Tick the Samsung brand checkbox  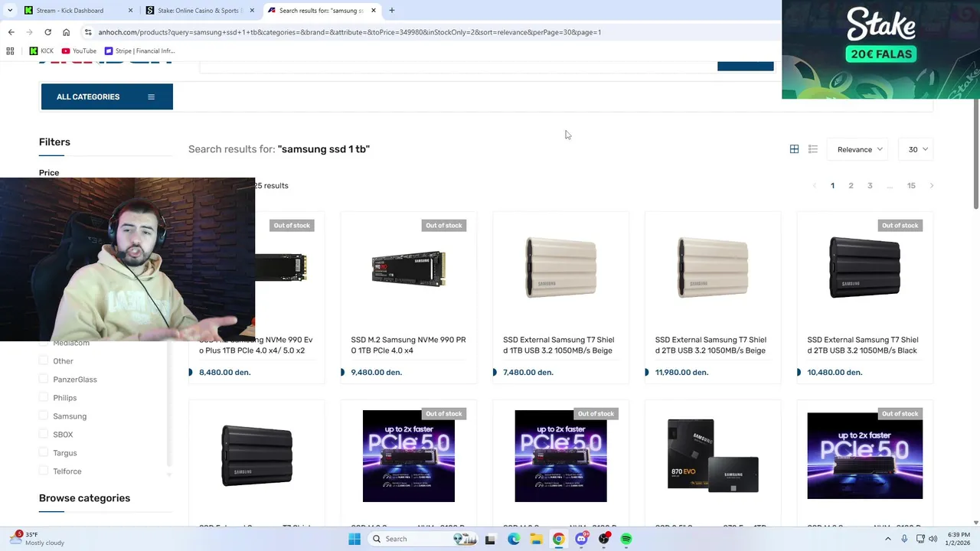44,416
